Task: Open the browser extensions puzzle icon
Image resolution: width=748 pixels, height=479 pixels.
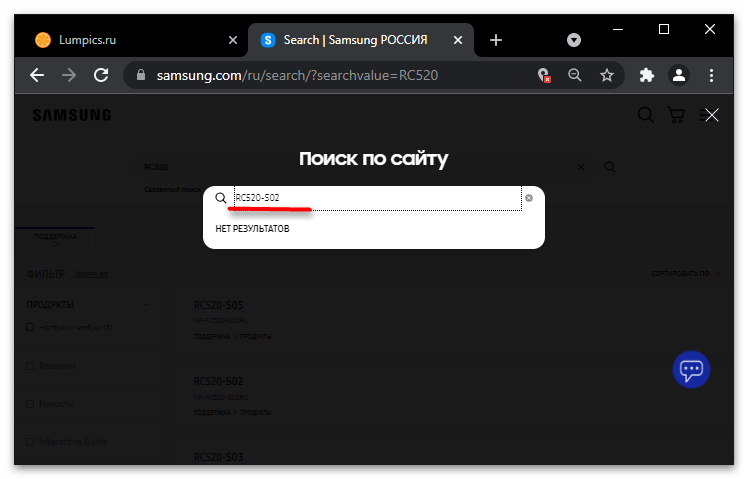Action: (x=646, y=75)
